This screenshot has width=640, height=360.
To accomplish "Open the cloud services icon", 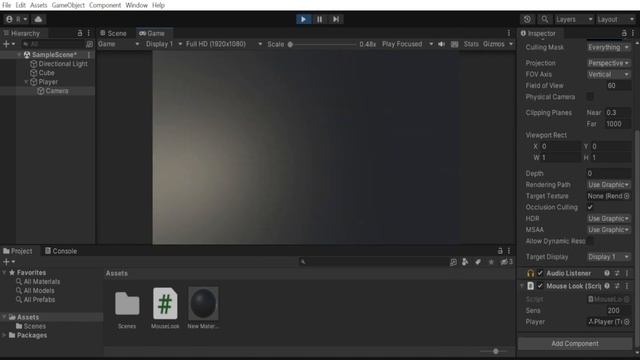I will click(x=38, y=19).
